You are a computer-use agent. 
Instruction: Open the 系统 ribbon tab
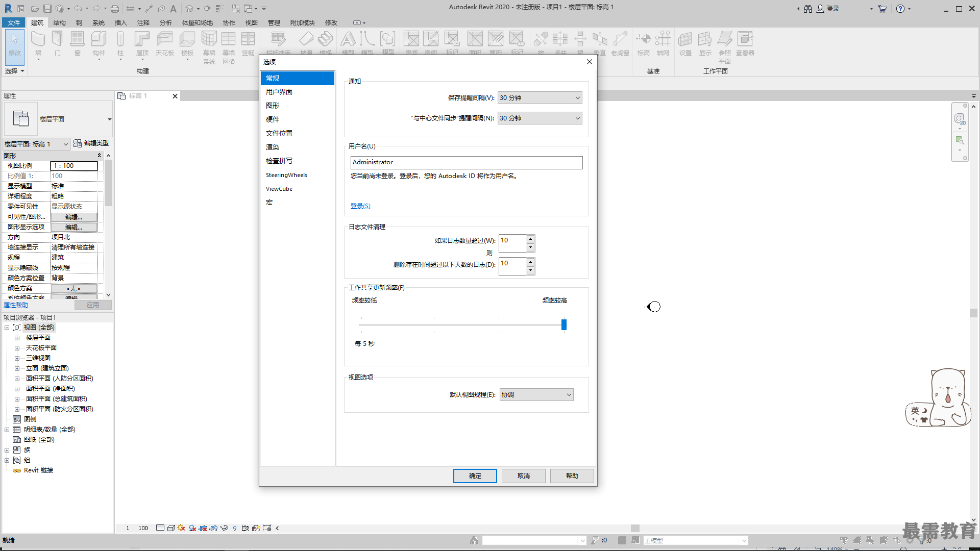click(99, 22)
